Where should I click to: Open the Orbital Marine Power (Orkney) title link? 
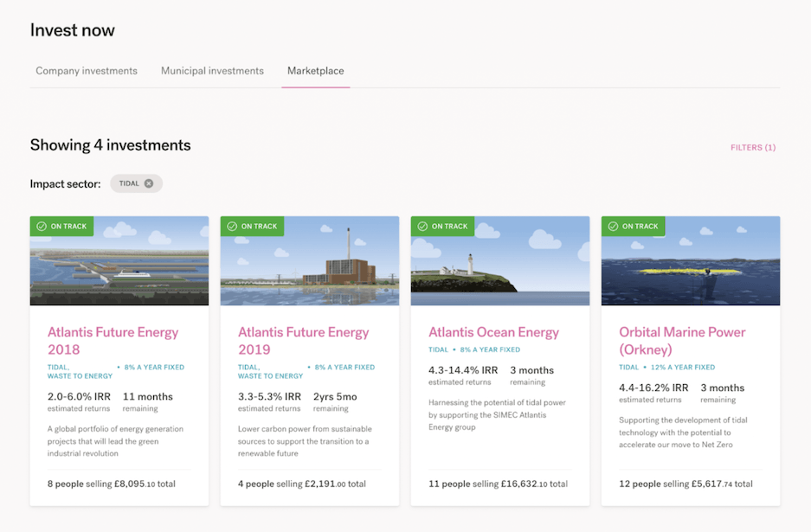(x=682, y=341)
